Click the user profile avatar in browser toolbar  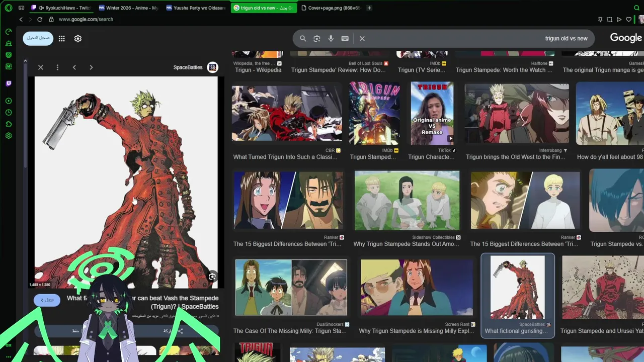click(641, 20)
